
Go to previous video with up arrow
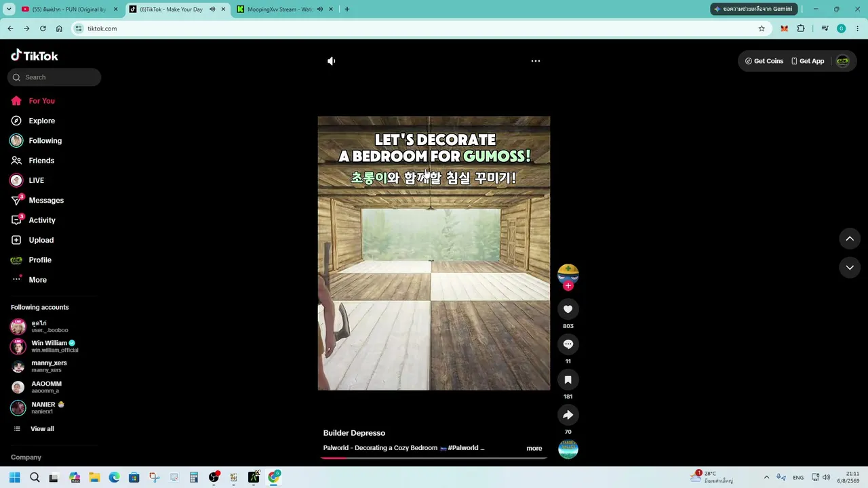coord(850,239)
